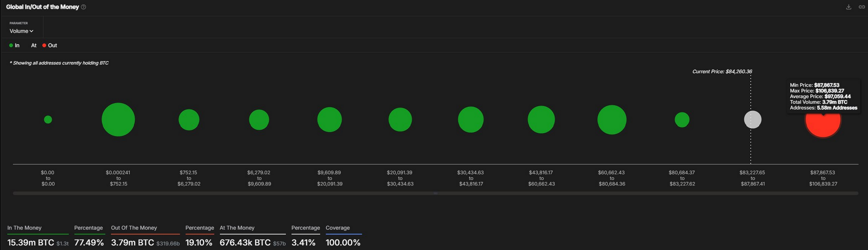Select the $9,609.89 to $20,091.39 bubble
This screenshot has height=250, width=868.
(x=329, y=120)
